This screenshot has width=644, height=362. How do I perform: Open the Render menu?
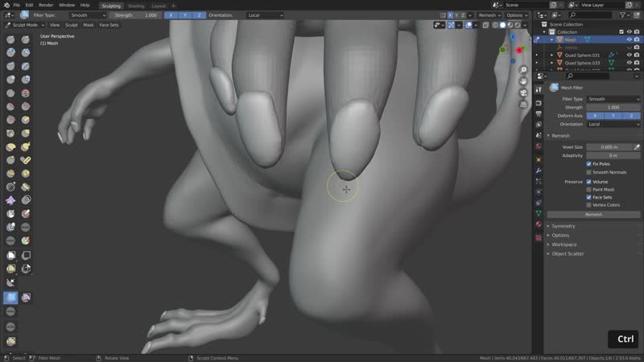(46, 6)
